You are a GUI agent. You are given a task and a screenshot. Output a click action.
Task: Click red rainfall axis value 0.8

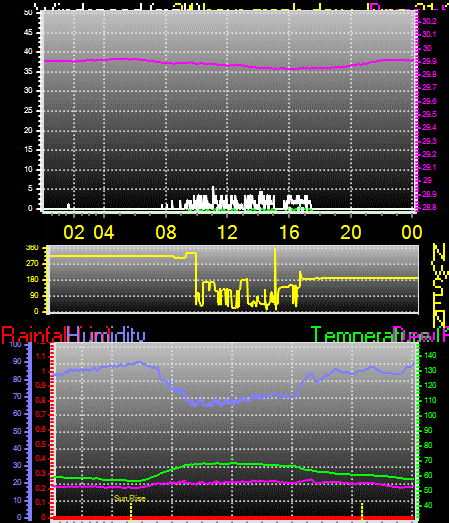pyautogui.click(x=40, y=400)
